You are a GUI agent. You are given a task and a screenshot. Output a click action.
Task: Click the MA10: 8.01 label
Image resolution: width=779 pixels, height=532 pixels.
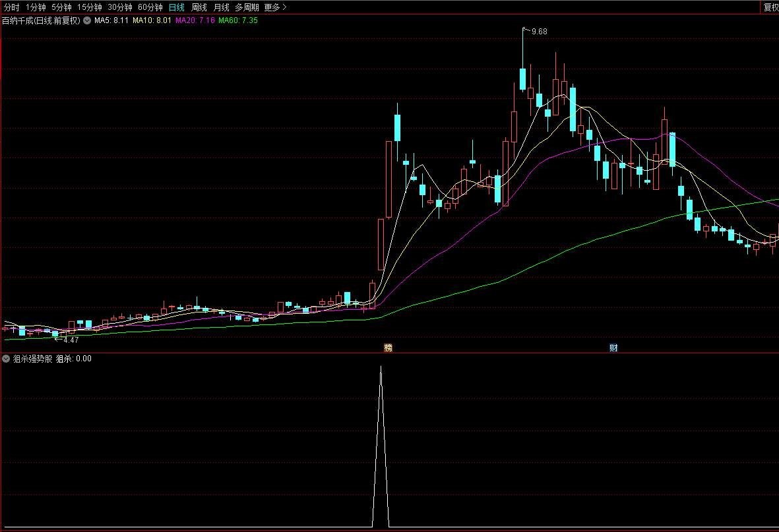(x=152, y=20)
